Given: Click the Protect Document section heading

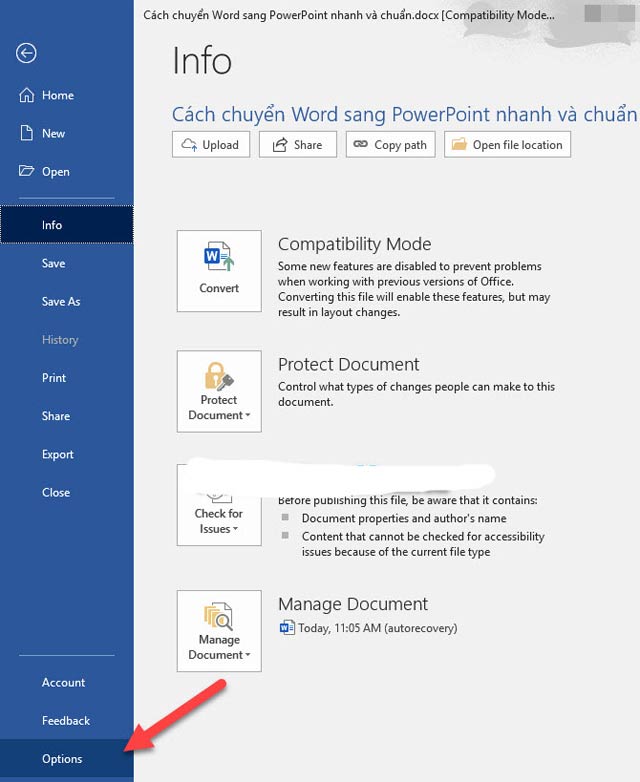Looking at the screenshot, I should point(349,364).
